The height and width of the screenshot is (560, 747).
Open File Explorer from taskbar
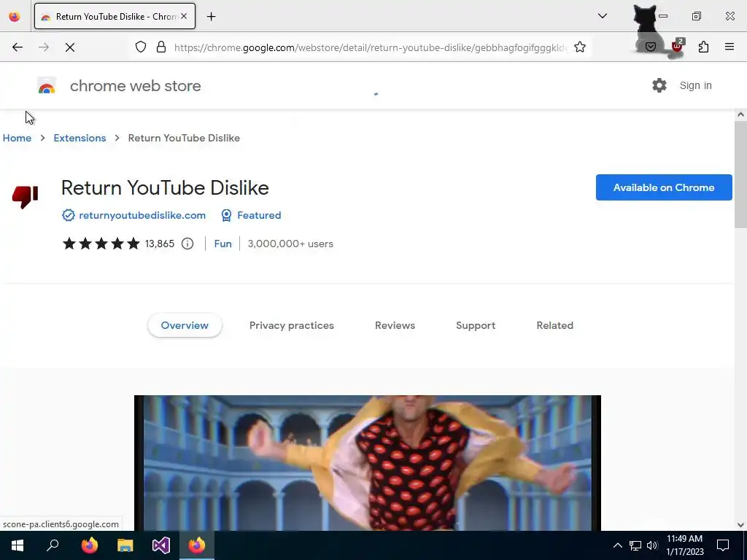pos(125,545)
